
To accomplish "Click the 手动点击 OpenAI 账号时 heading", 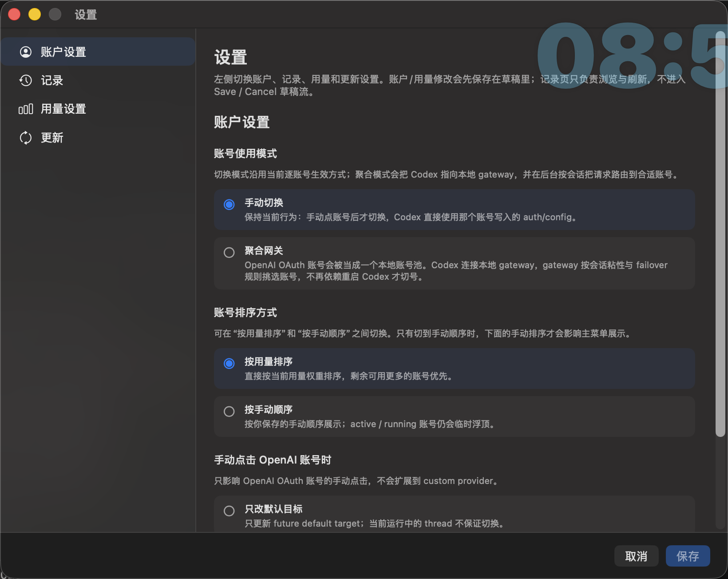I will coord(273,460).
